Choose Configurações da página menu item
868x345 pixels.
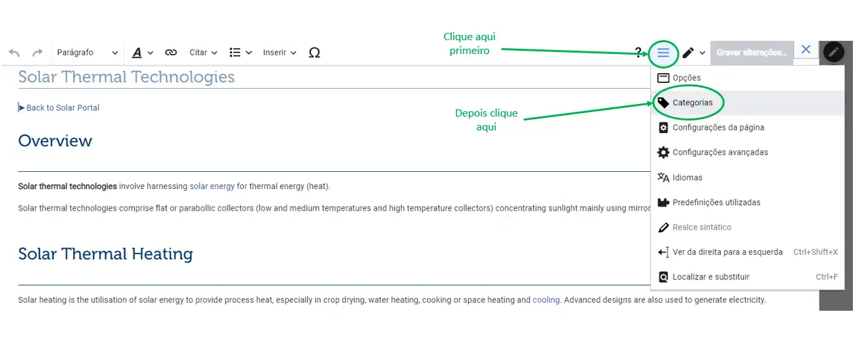pos(717,128)
